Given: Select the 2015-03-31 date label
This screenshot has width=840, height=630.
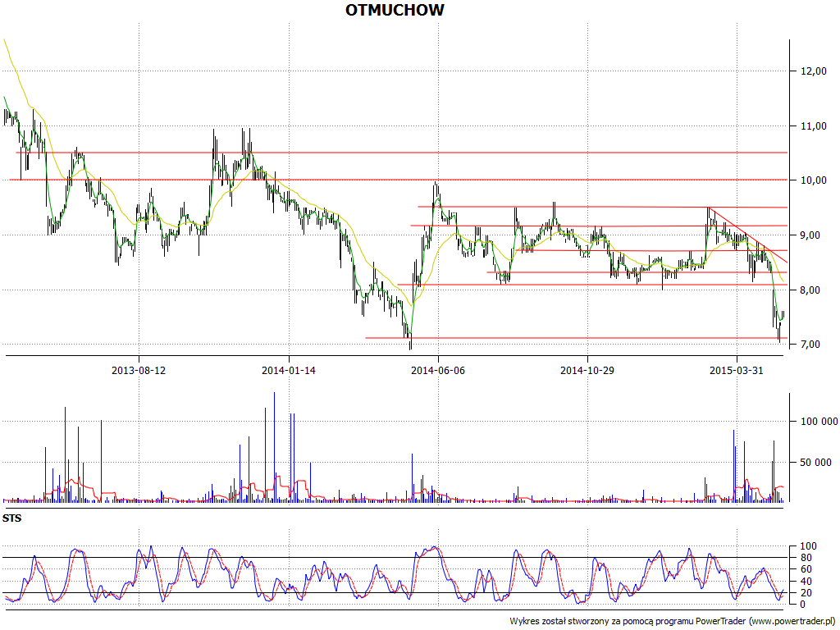Looking at the screenshot, I should coord(737,370).
